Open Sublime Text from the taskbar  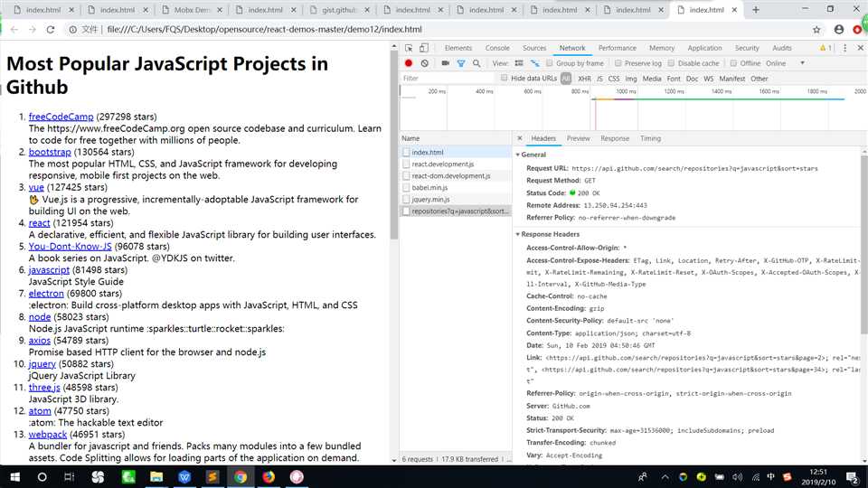coord(212,476)
